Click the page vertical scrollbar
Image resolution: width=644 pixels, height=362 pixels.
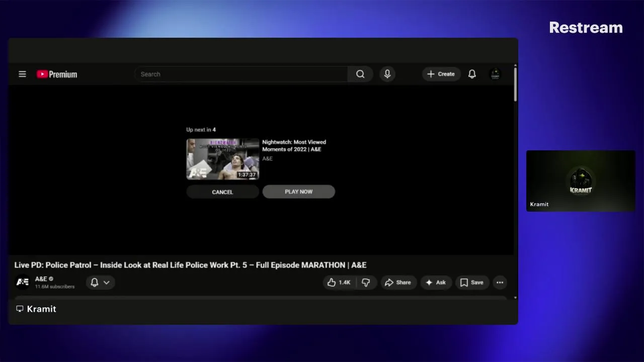click(515, 84)
